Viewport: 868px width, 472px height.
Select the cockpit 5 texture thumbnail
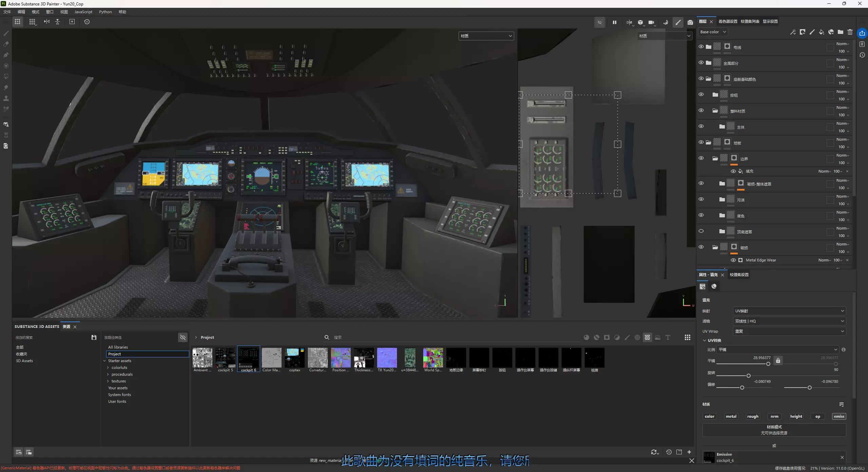(x=226, y=358)
